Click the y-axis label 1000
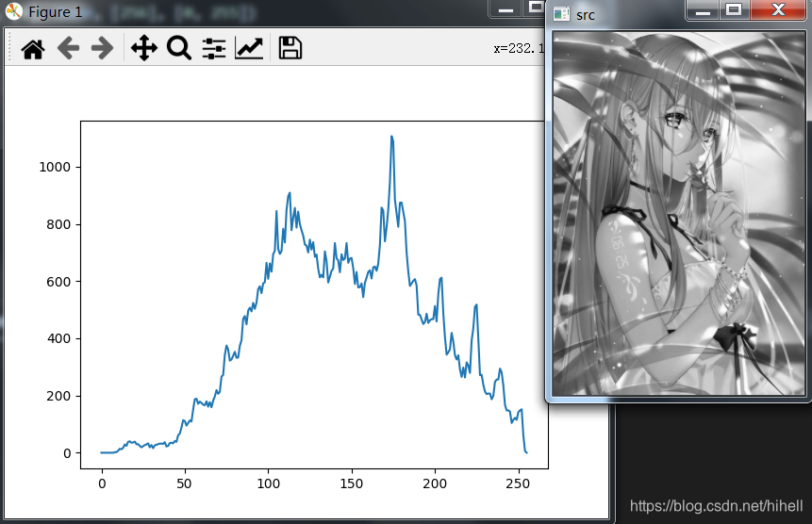812x524 pixels. coord(55,167)
